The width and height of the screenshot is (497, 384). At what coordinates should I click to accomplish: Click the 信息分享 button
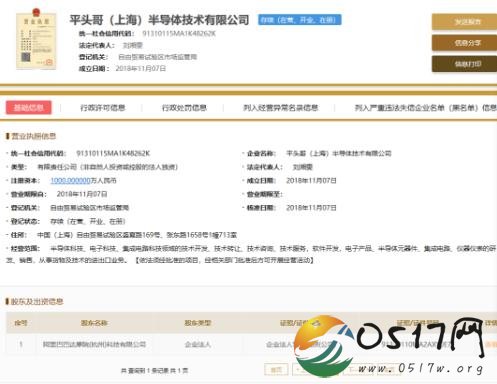click(464, 43)
